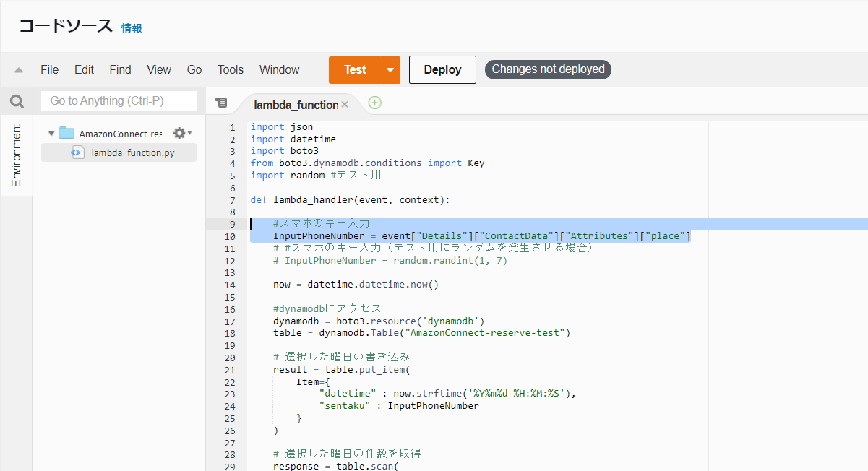868x471 pixels.
Task: Click the 'import json' code line
Action: coord(282,127)
